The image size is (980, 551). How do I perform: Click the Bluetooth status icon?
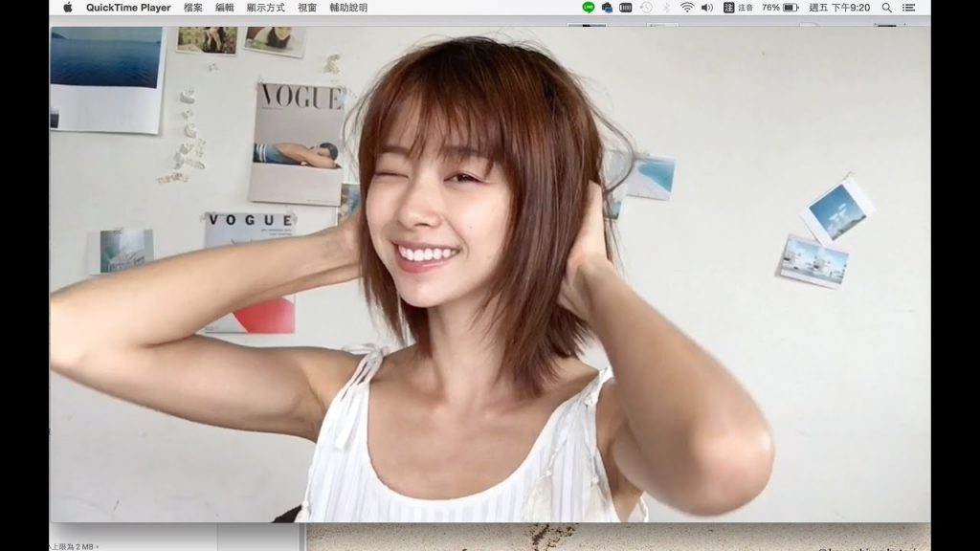tap(667, 8)
